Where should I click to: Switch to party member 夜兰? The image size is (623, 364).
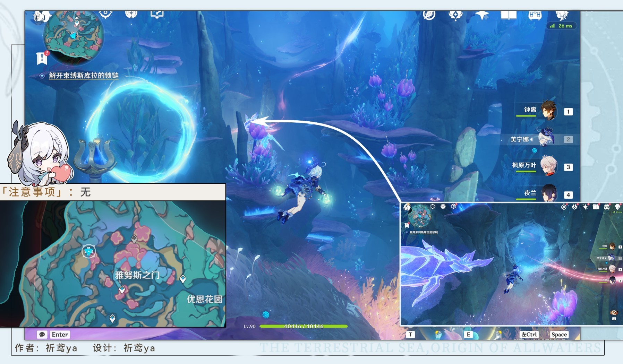tap(548, 193)
